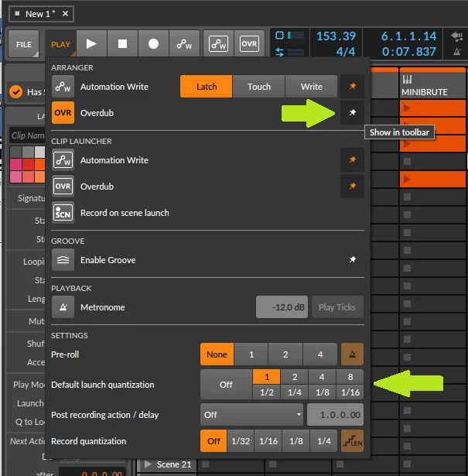Click the Clip Name field
Viewport: 468px width, 476px height.
click(28, 135)
